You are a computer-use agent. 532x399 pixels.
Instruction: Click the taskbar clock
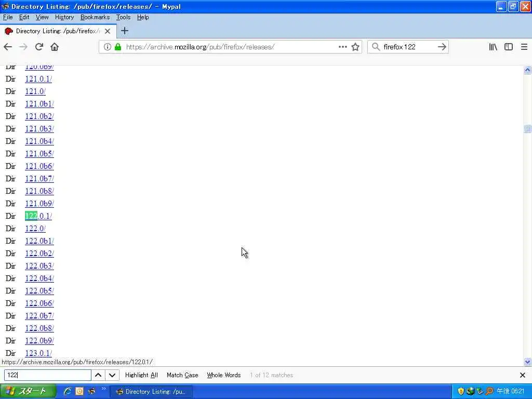tap(510, 391)
